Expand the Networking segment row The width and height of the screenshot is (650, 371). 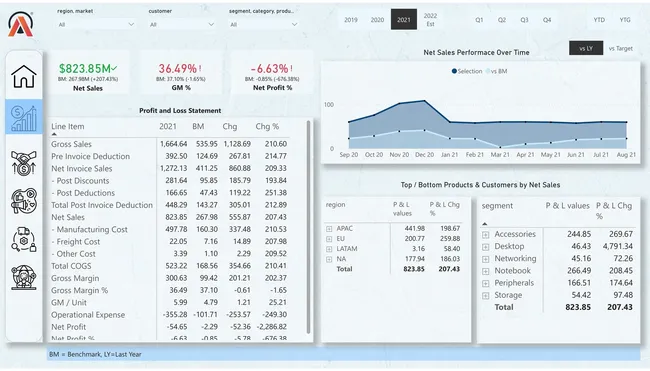[485, 259]
